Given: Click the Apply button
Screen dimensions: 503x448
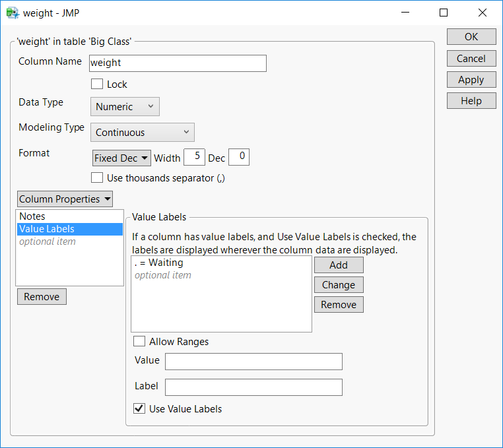Looking at the screenshot, I should pos(471,80).
